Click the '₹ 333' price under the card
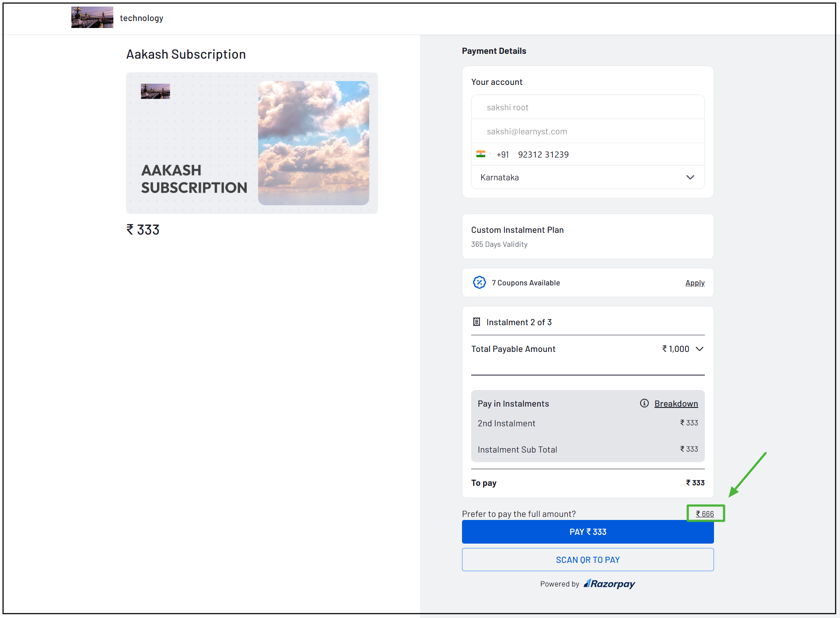The width and height of the screenshot is (840, 618). pyautogui.click(x=143, y=230)
